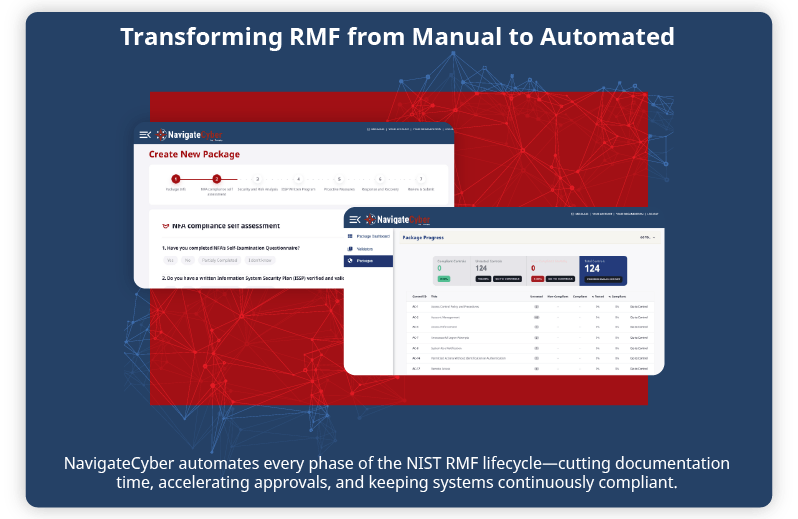Viewport: 798px width, 519px height.
Task: Click the green percentage badge under Compliant Controls
Action: click(442, 279)
